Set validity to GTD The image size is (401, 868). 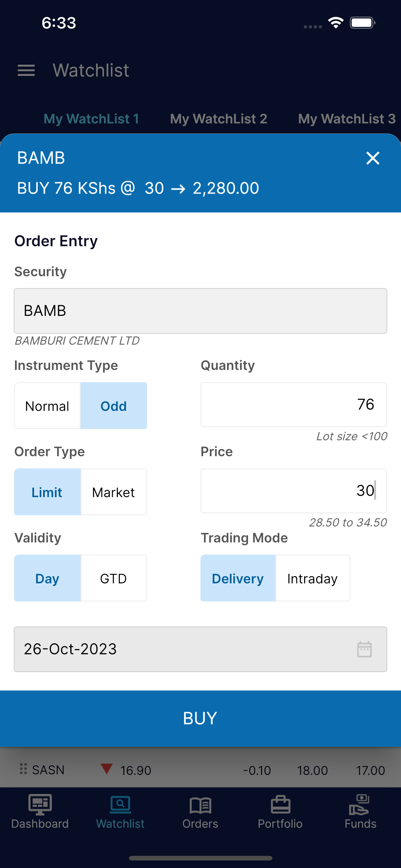click(x=114, y=578)
